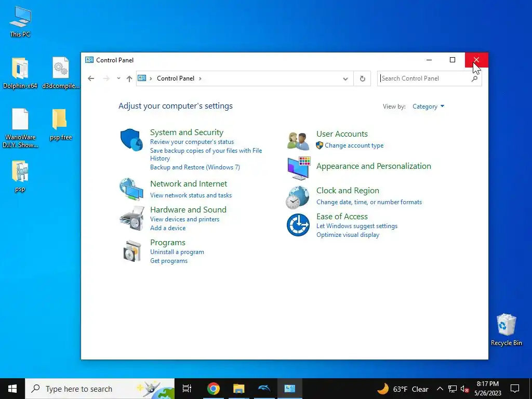
Task: Select the d3dcompiler file on desktop
Action: [61, 73]
